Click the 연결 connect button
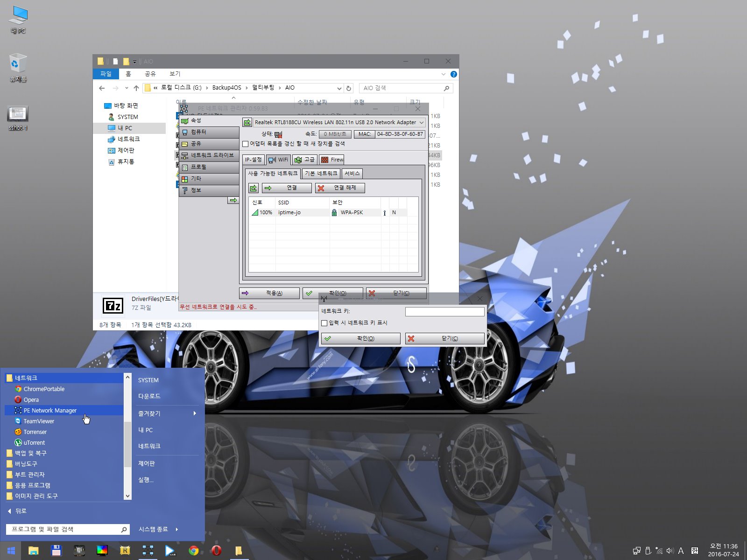 pos(287,188)
